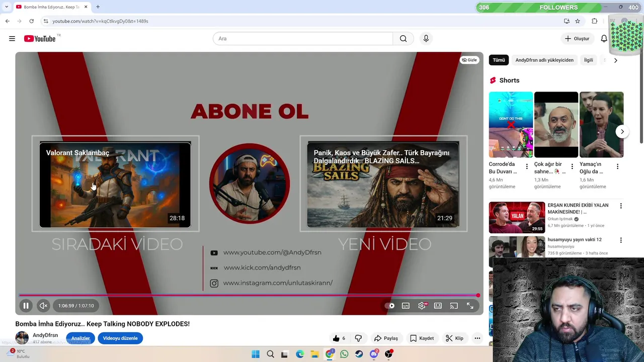Seek in the video progress bar
Image resolution: width=644 pixels, height=362 pixels.
coord(249,296)
